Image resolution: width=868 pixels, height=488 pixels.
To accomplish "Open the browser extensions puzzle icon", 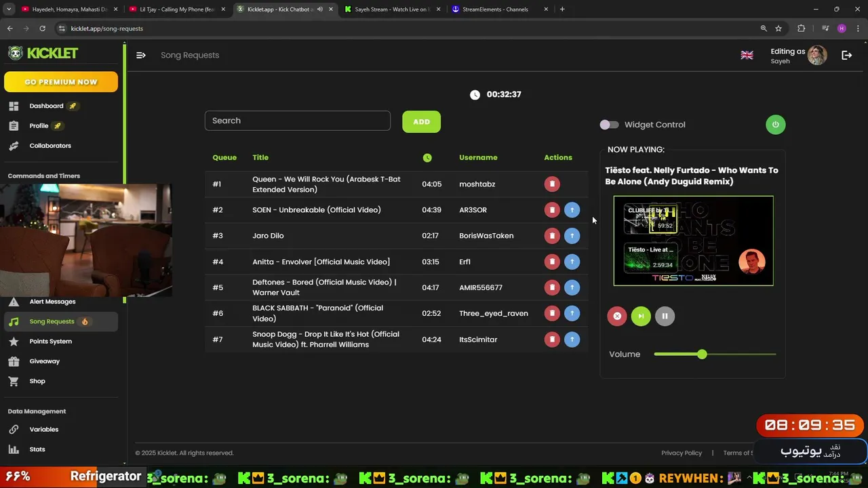I will [802, 28].
